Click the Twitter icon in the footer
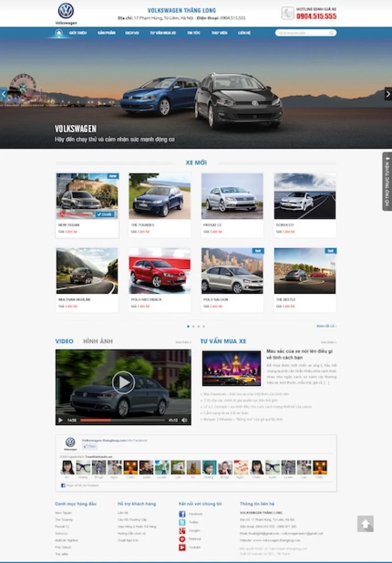The width and height of the screenshot is (392, 563). (182, 522)
